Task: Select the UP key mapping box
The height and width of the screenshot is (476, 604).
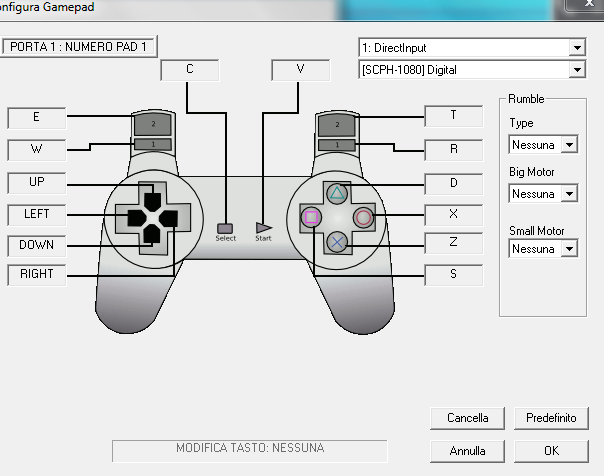Action: (x=37, y=183)
